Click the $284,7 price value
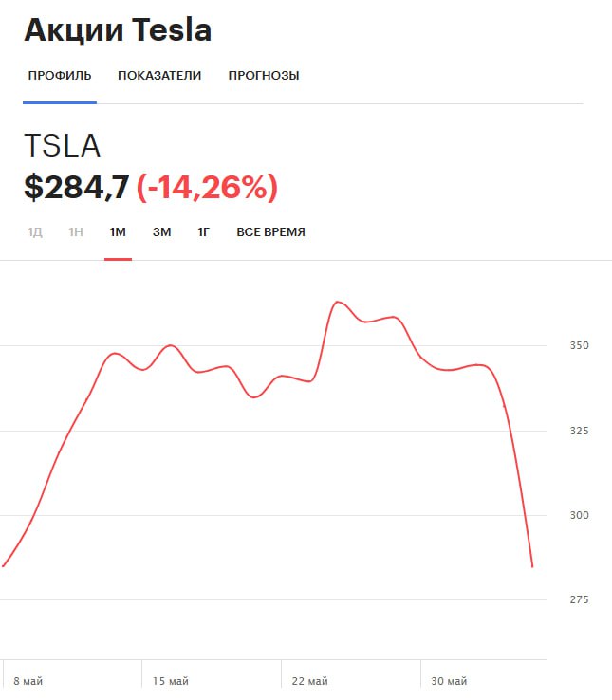This screenshot has height=700, width=612. click(76, 187)
